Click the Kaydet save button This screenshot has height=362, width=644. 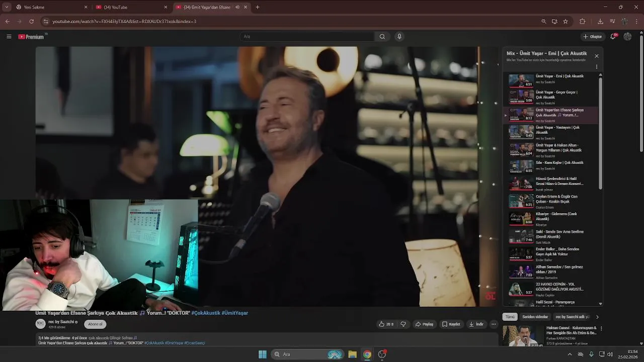pos(451,324)
